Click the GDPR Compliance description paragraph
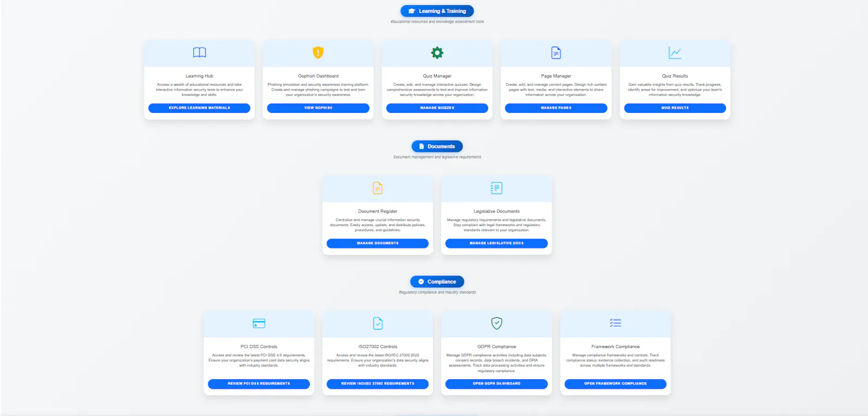 [x=496, y=363]
